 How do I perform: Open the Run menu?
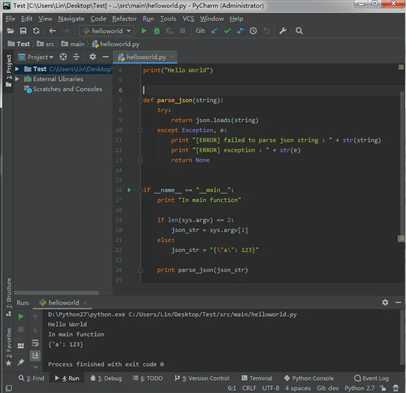(148, 19)
